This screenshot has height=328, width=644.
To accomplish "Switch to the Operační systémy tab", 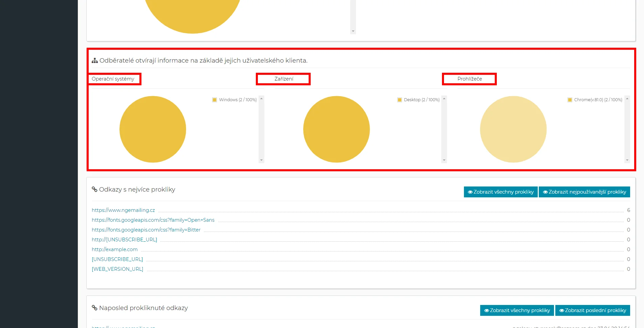I will (113, 79).
